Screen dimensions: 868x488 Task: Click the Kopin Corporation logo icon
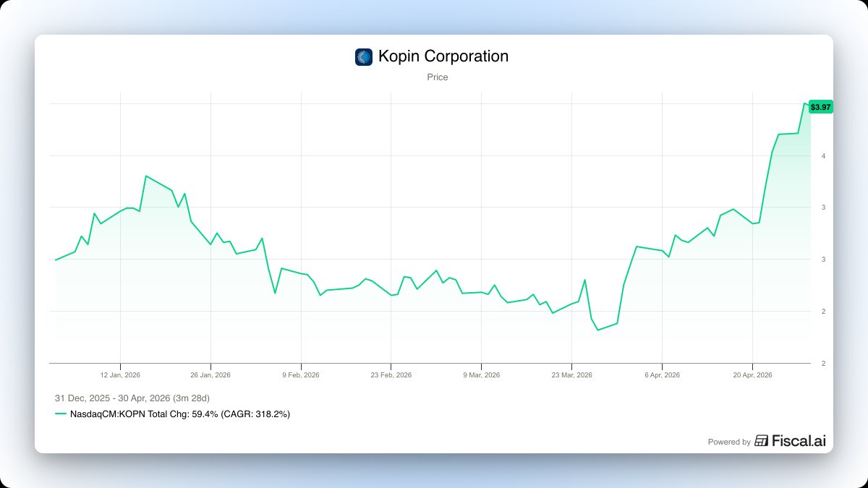364,57
